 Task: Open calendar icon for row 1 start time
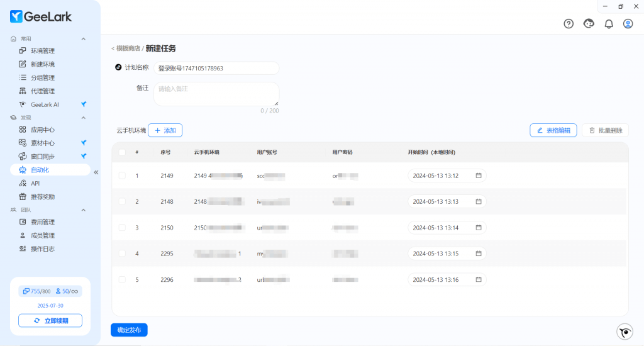pyautogui.click(x=479, y=176)
